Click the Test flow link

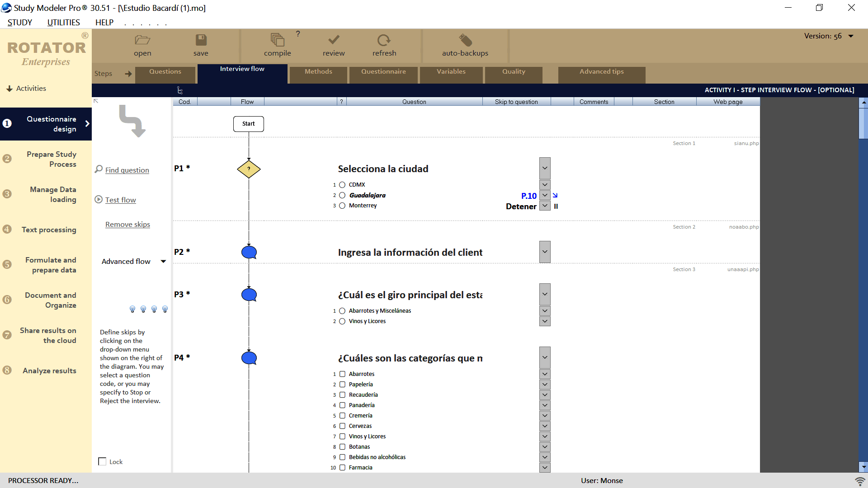(x=120, y=199)
